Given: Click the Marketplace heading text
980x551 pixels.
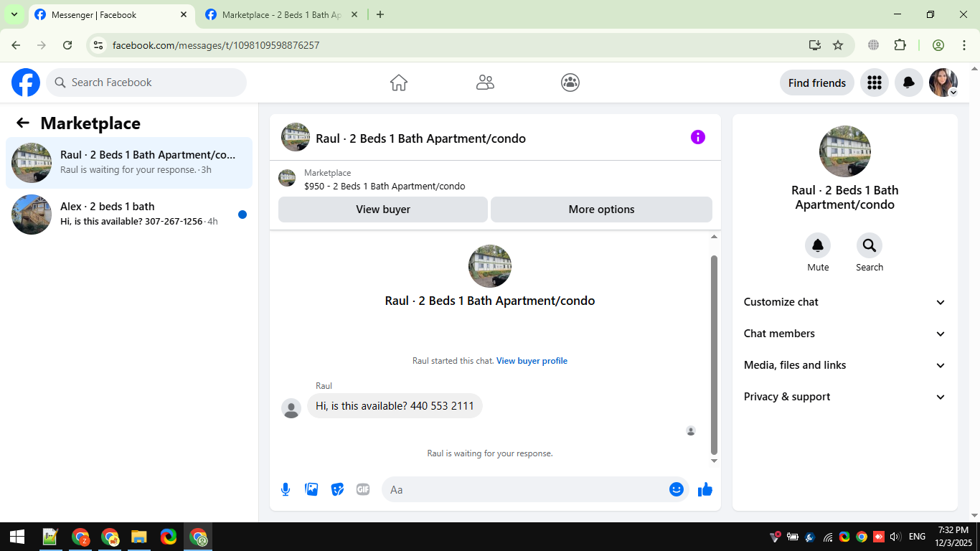Looking at the screenshot, I should [90, 123].
